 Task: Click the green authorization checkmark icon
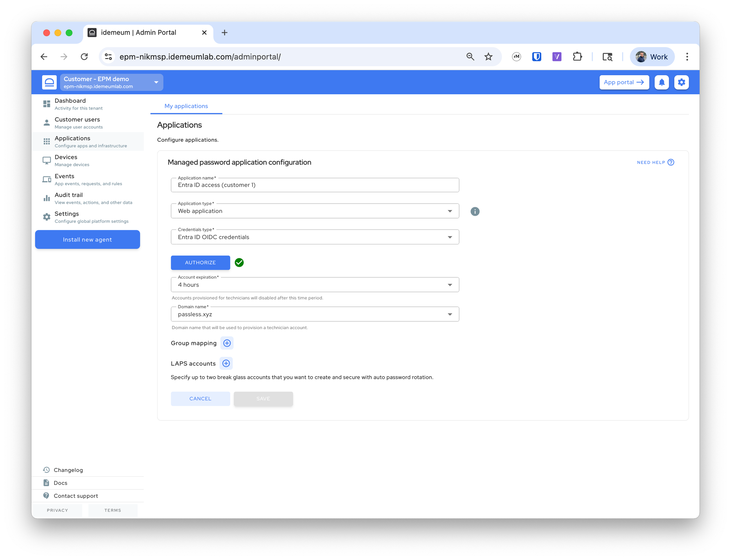[239, 262]
